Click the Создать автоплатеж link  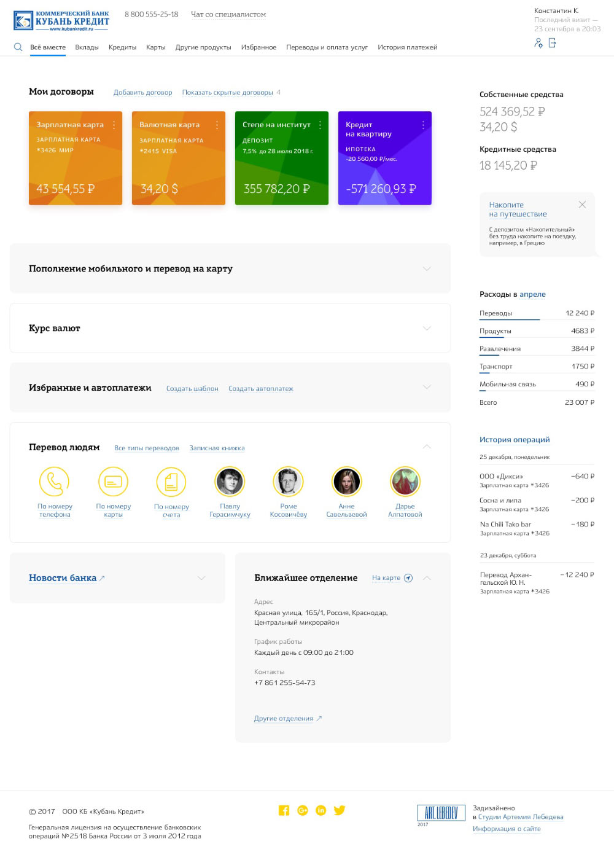(260, 388)
